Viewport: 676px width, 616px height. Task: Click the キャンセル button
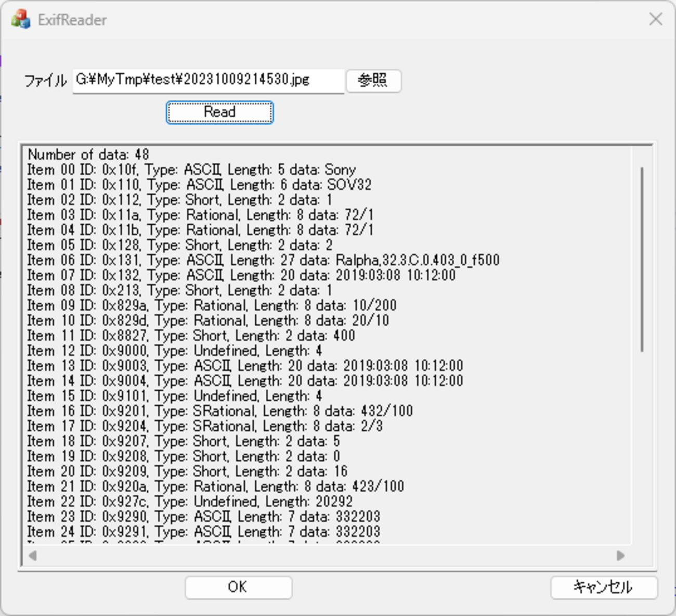click(604, 587)
